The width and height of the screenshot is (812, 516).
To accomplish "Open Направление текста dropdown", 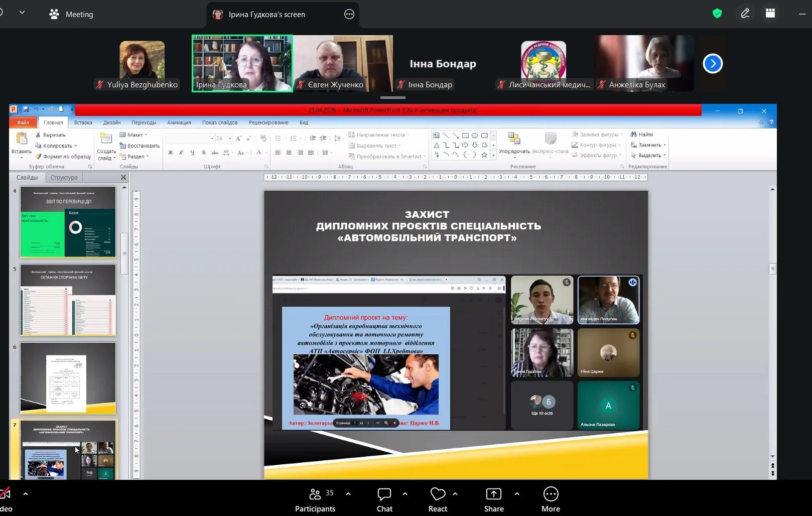I will click(379, 135).
